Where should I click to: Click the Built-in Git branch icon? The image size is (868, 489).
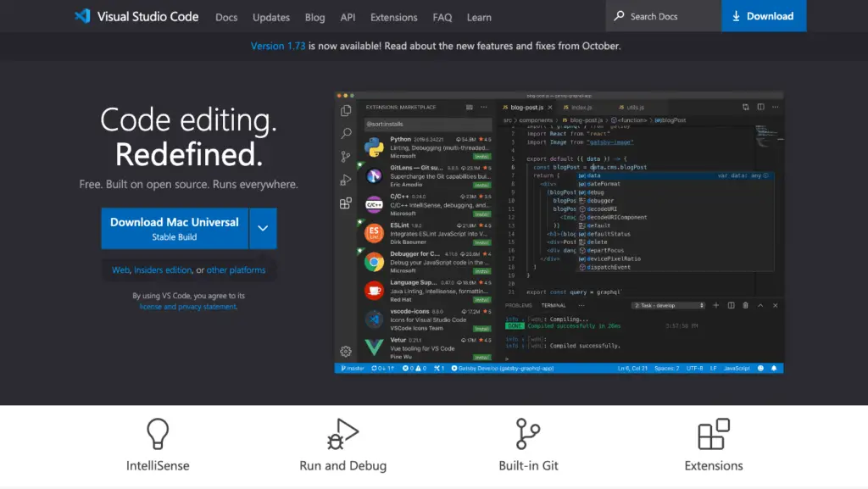click(528, 434)
